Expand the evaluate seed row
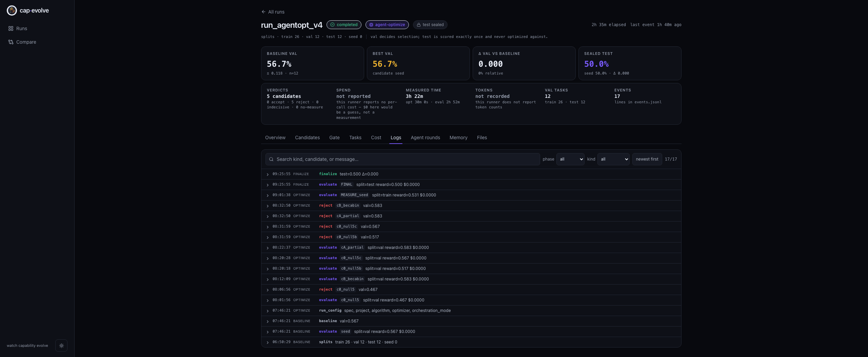 [x=471, y=332]
